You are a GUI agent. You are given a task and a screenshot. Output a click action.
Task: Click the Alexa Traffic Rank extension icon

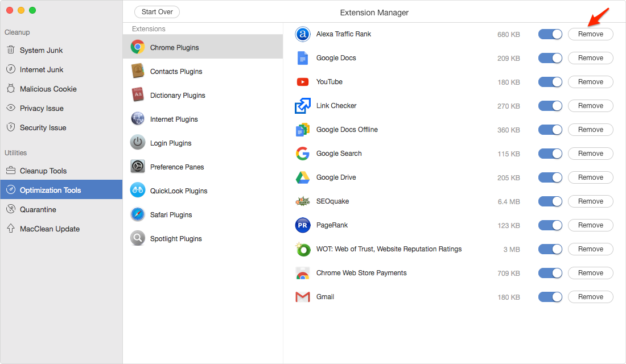(303, 34)
